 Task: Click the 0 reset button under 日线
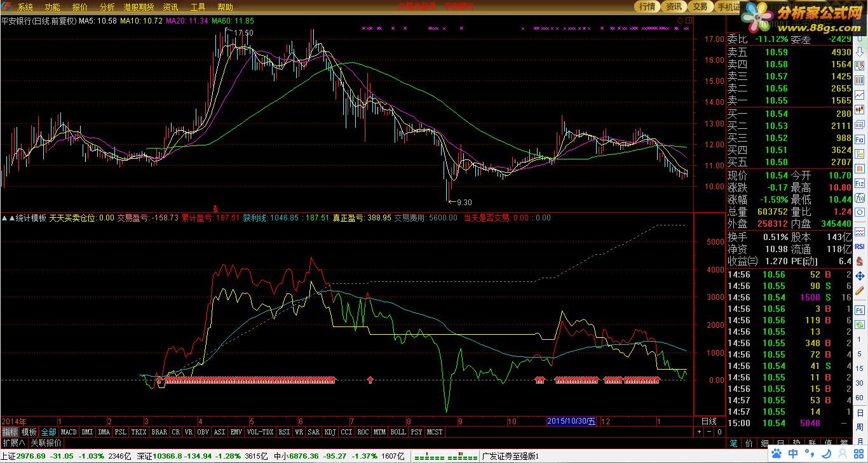coord(719,432)
